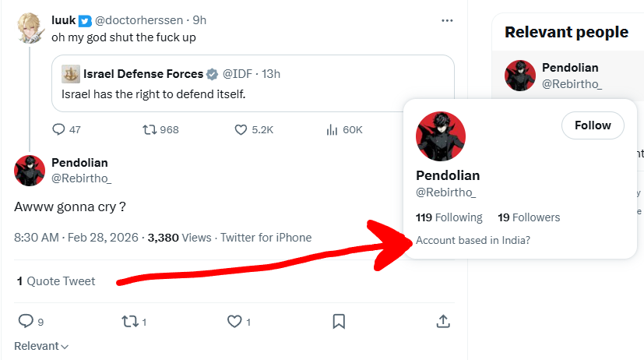This screenshot has height=360, width=644.
Task: Expand the Relevant replies sort dropdown
Action: tap(41, 346)
